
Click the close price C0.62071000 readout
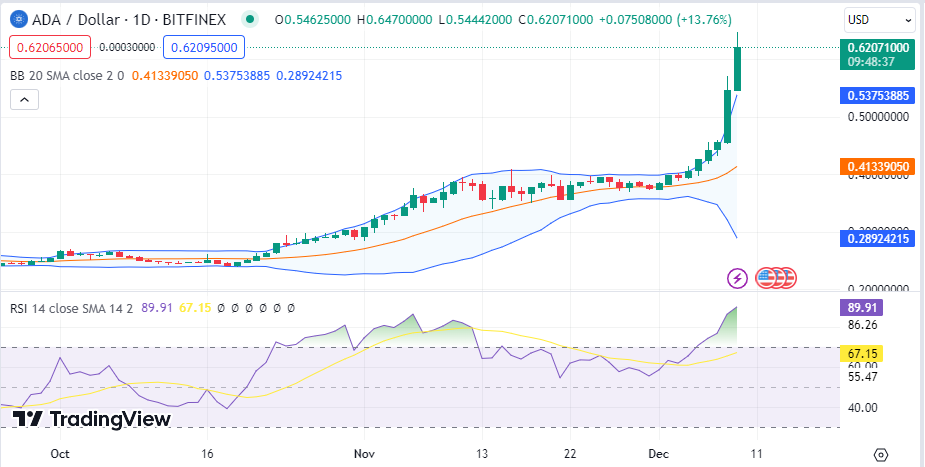[556, 20]
